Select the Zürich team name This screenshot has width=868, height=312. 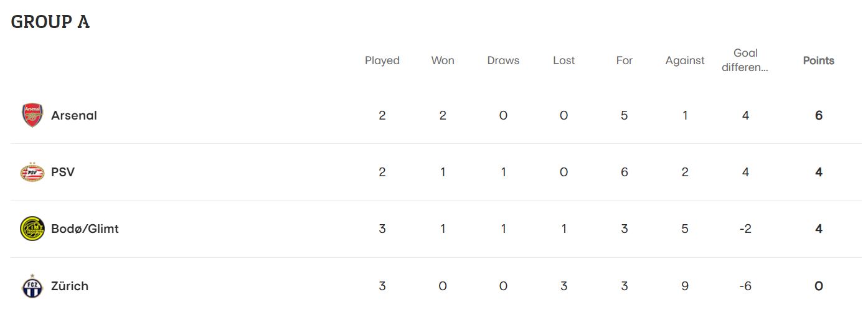tap(70, 286)
